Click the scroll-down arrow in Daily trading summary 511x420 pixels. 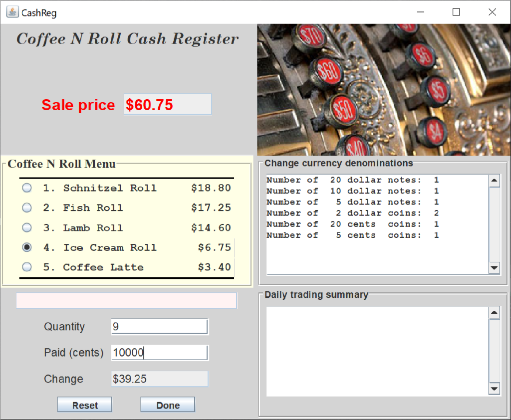494,389
